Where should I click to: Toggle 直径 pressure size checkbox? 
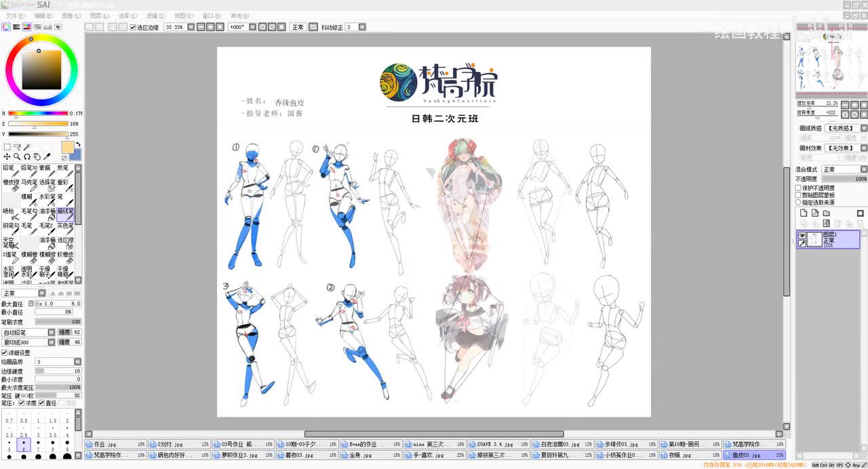41,403
